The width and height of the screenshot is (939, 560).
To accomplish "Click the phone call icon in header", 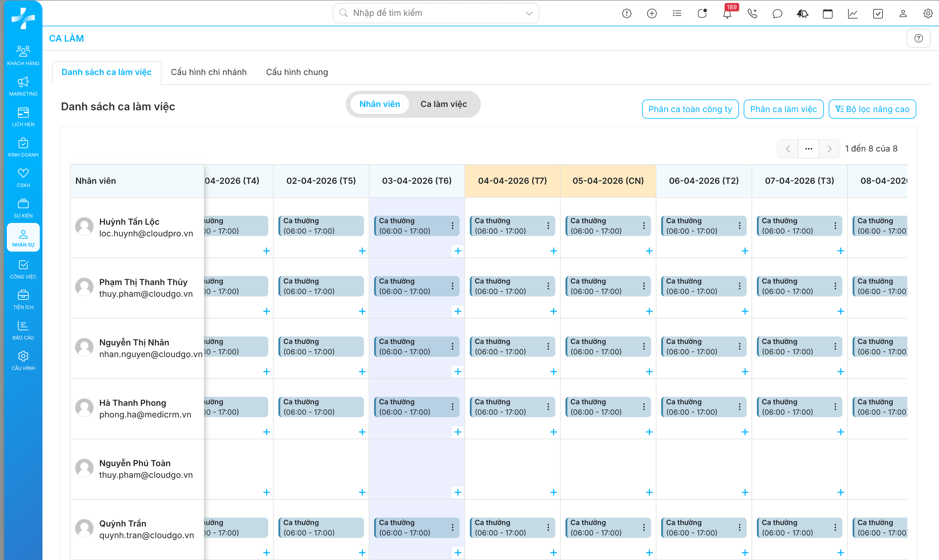I will 752,14.
